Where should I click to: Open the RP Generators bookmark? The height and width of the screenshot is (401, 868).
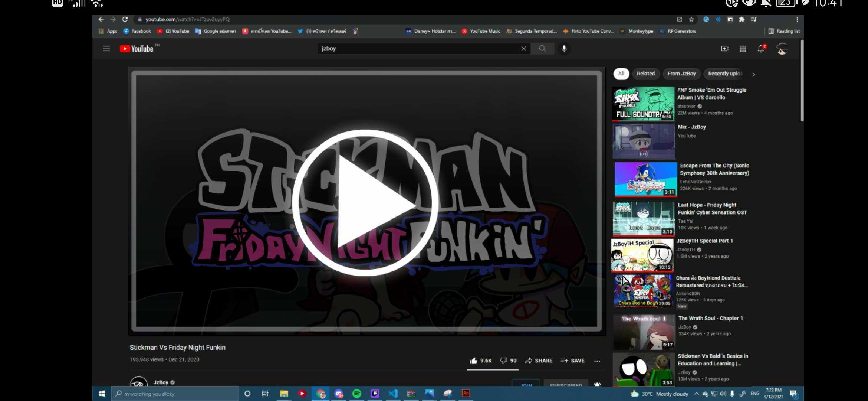coord(678,31)
